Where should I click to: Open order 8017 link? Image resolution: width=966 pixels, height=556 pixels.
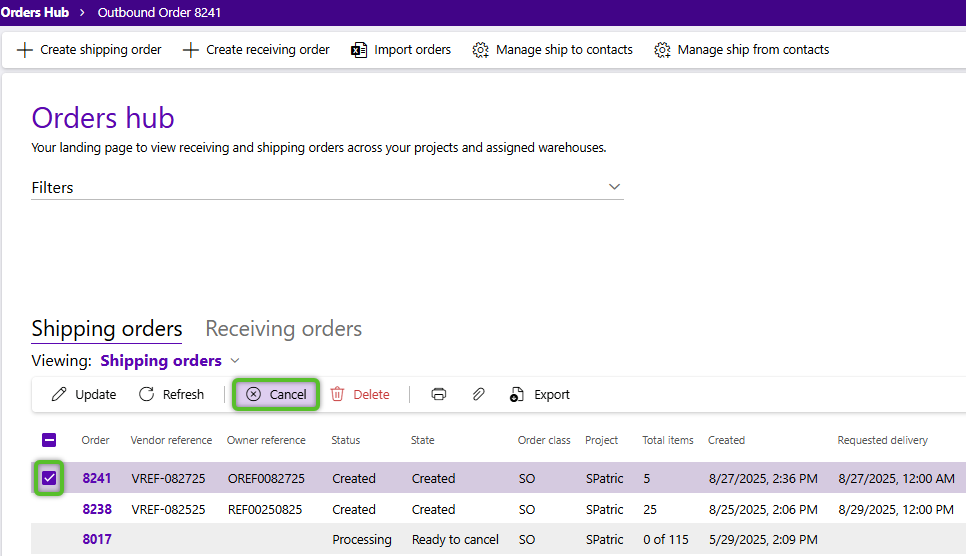pos(97,539)
